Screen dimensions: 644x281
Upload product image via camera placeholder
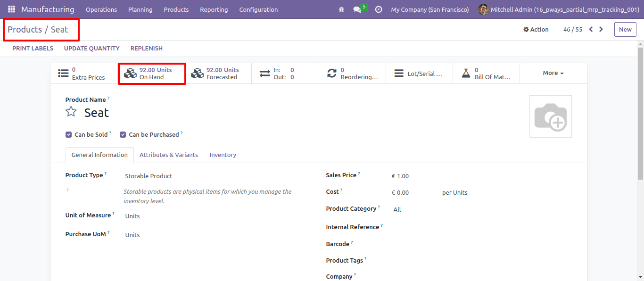[551, 116]
